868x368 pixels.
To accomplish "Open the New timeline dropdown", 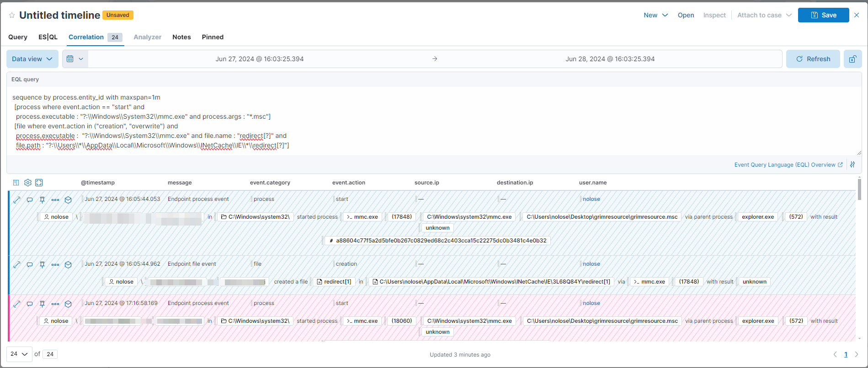I will (x=655, y=15).
